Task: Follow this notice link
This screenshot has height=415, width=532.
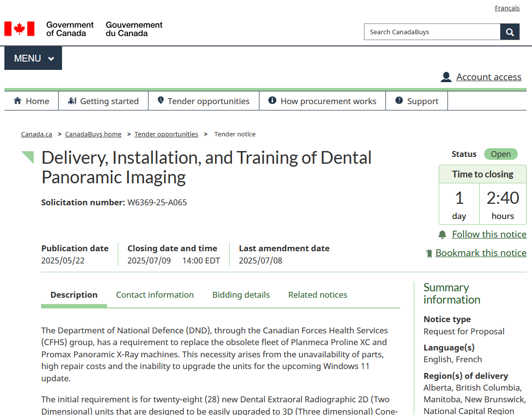Action: pos(489,234)
